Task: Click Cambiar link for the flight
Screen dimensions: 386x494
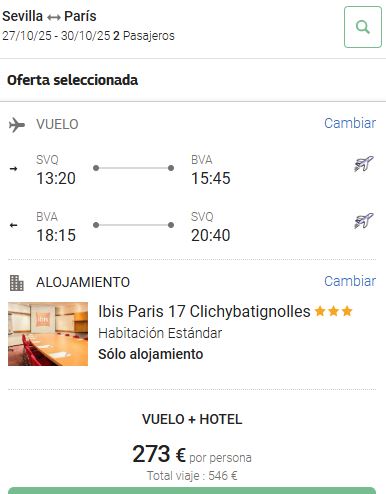Action: click(x=350, y=123)
